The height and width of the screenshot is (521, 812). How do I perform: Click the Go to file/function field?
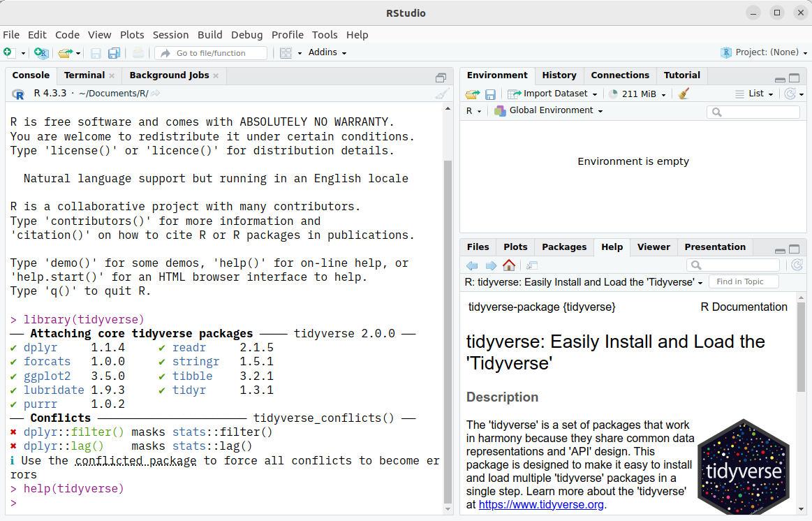tap(212, 53)
